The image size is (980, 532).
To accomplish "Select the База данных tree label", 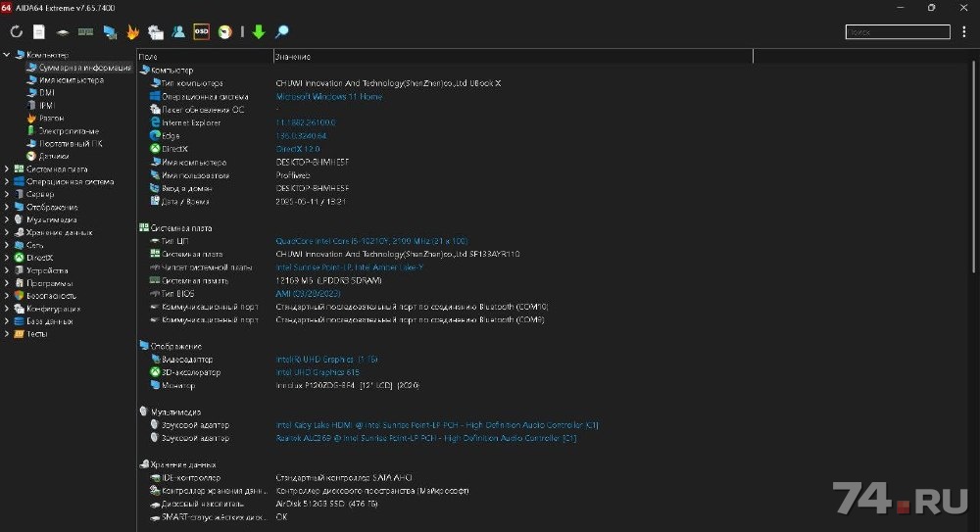I will pyautogui.click(x=49, y=320).
